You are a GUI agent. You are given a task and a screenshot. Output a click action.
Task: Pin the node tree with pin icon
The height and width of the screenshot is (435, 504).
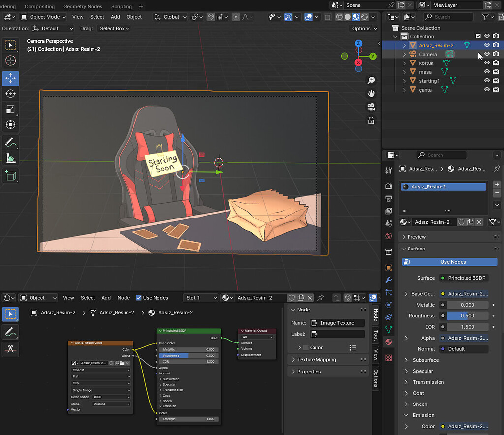click(x=321, y=298)
